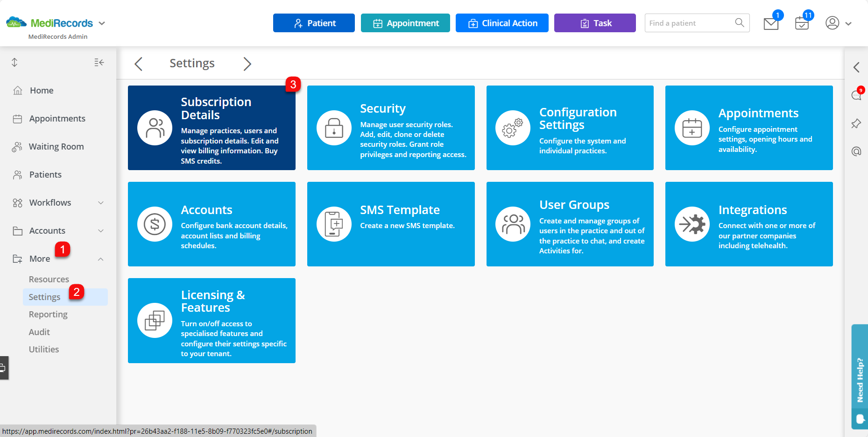Collapse the More sidebar section
Viewport: 868px width, 437px height.
click(x=39, y=258)
